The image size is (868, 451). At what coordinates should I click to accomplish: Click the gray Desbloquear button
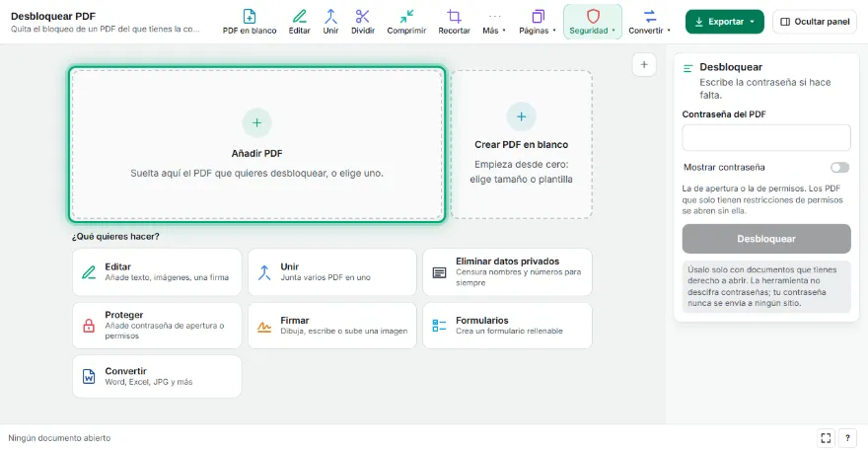click(766, 239)
